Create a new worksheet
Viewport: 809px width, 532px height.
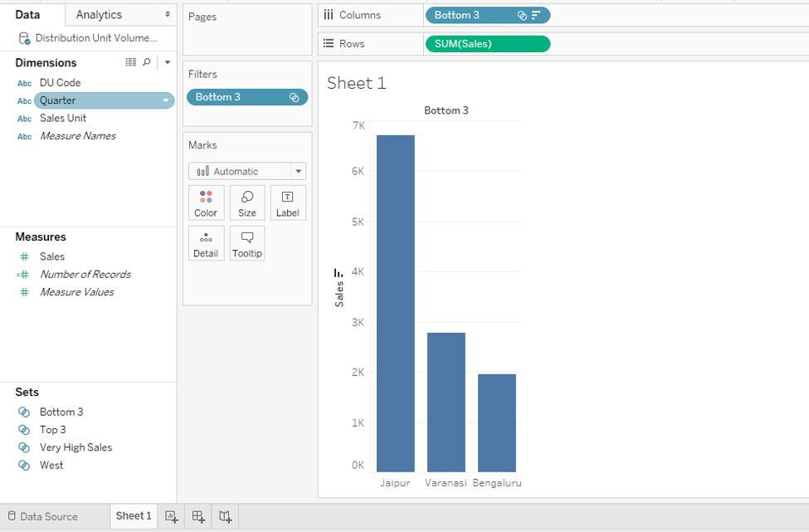click(x=171, y=516)
